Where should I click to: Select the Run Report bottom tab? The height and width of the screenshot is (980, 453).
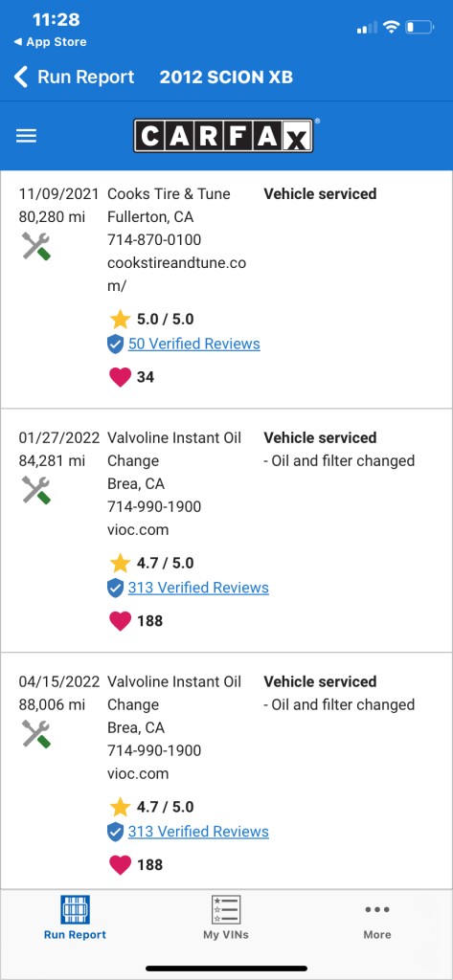[75, 917]
